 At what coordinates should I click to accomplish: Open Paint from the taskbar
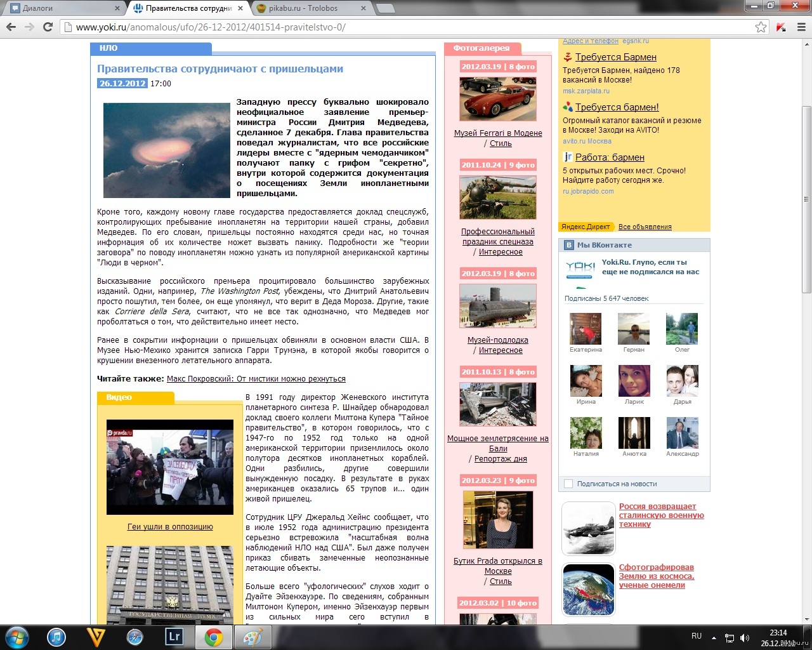coord(252,637)
